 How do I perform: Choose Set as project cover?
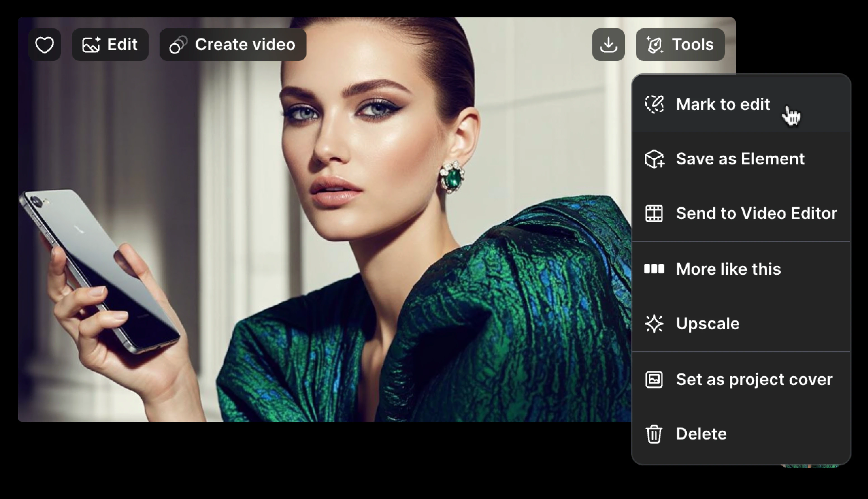pos(754,380)
